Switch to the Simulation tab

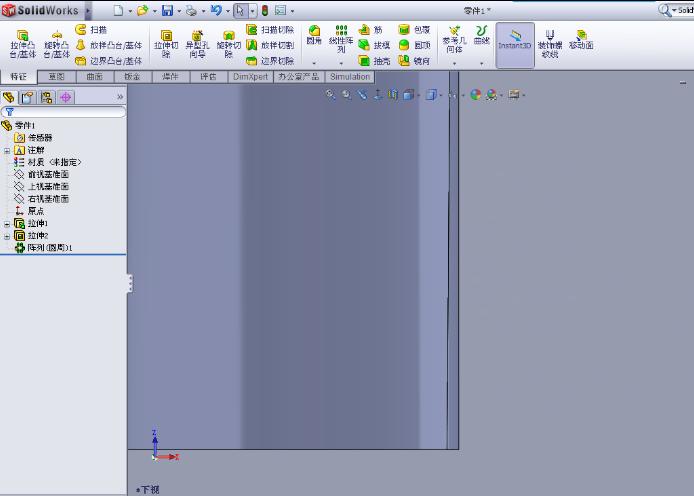pos(350,77)
